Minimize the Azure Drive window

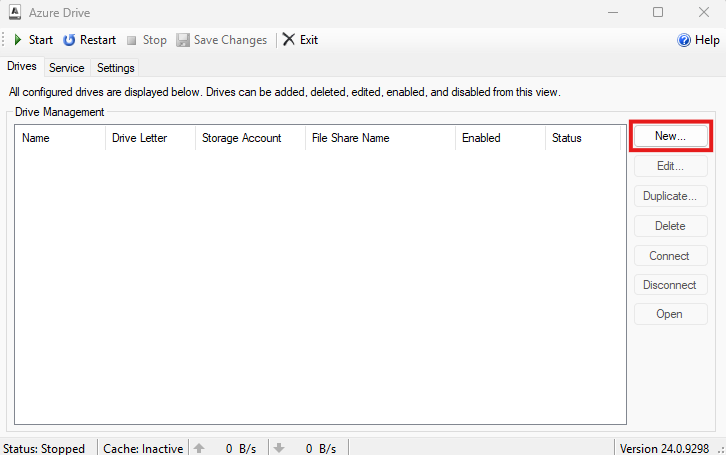[613, 12]
